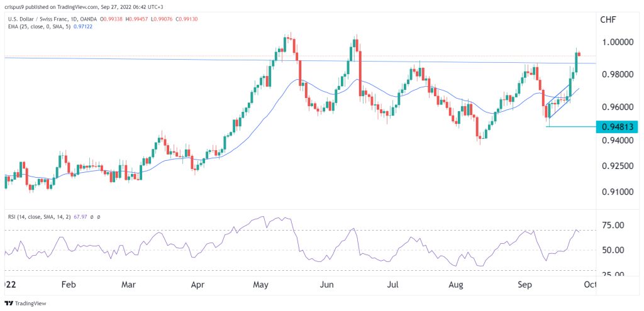This screenshot has height=311, width=644.
Task: Click the Feb label on the time axis
Action: [x=69, y=285]
